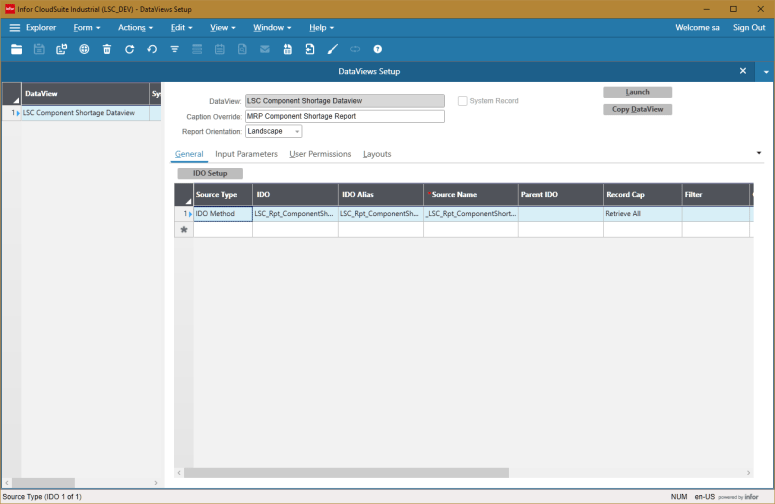Click the chain link icon in the toolbar
The height and width of the screenshot is (504, 775).
click(x=355, y=49)
